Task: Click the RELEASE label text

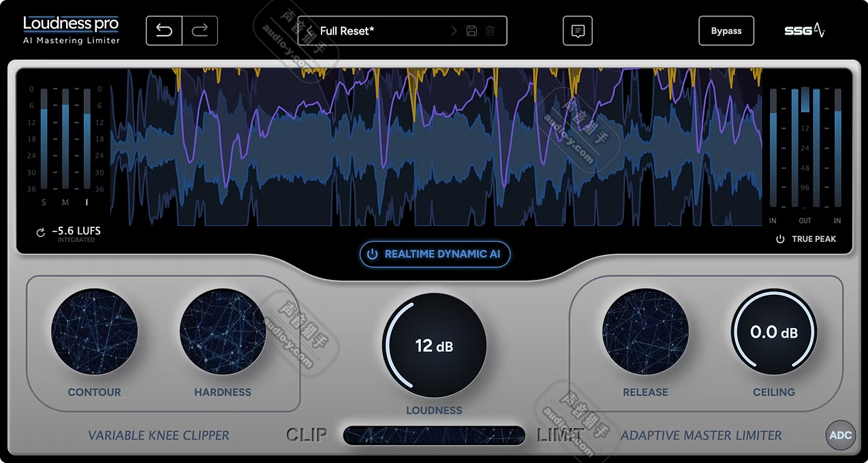Action: 645,392
